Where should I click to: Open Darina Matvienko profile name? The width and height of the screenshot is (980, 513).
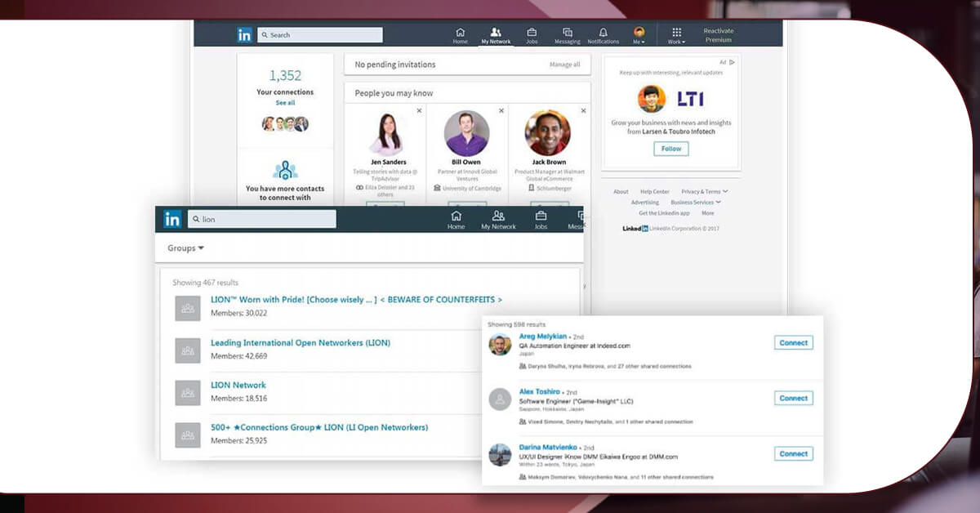[548, 448]
